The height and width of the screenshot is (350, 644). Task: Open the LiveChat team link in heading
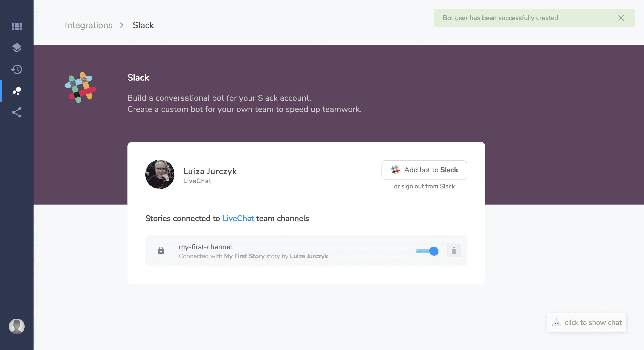point(238,218)
